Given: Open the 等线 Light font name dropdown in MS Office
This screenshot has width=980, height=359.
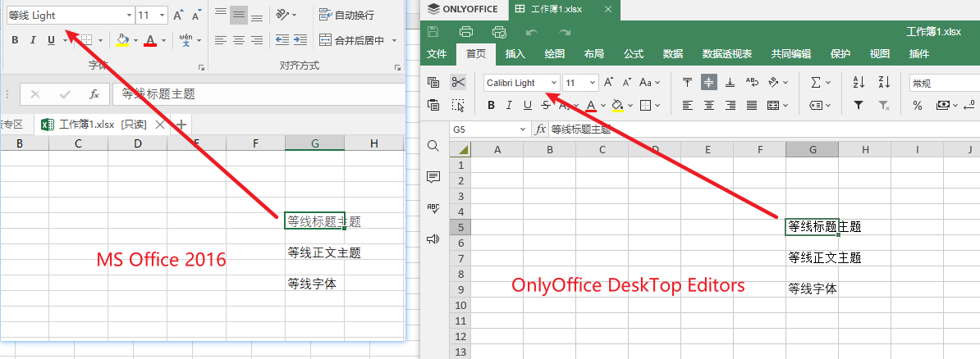Looking at the screenshot, I should (130, 15).
